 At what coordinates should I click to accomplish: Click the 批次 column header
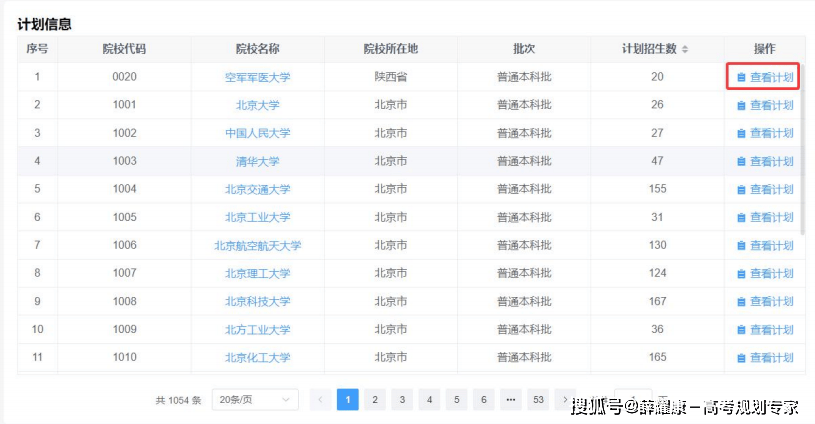tap(524, 49)
